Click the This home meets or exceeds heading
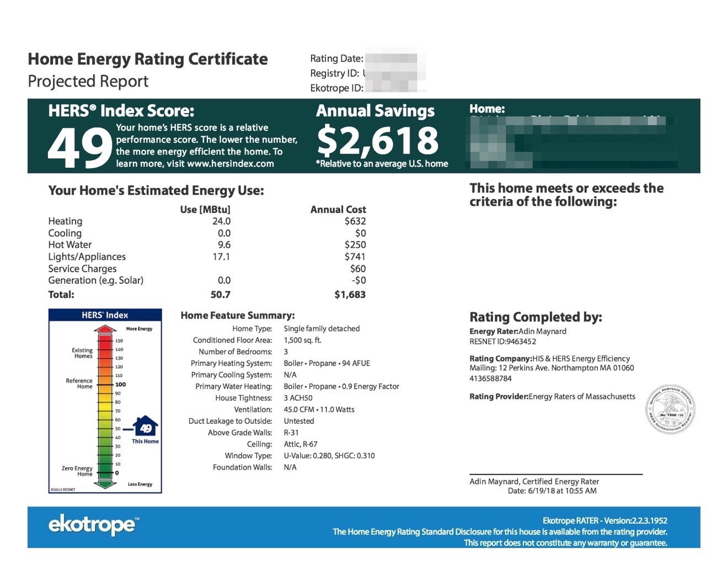This screenshot has height=563, width=728. click(x=566, y=195)
